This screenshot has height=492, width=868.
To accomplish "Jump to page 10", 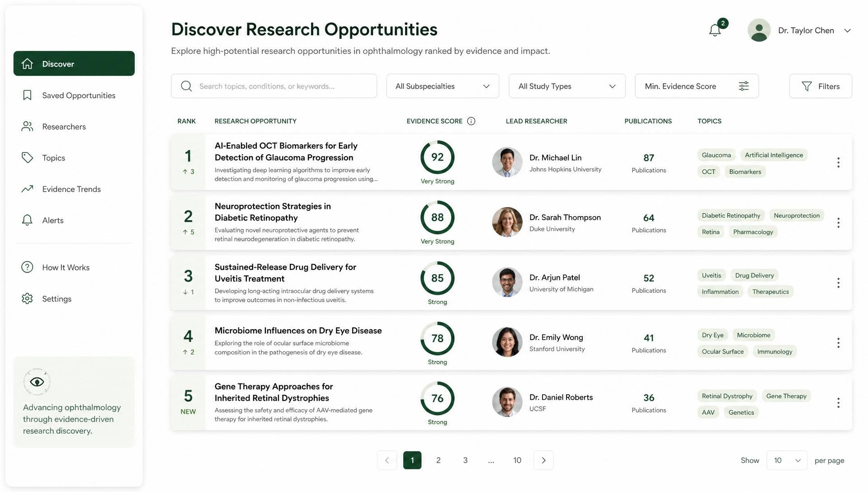I will pos(517,460).
